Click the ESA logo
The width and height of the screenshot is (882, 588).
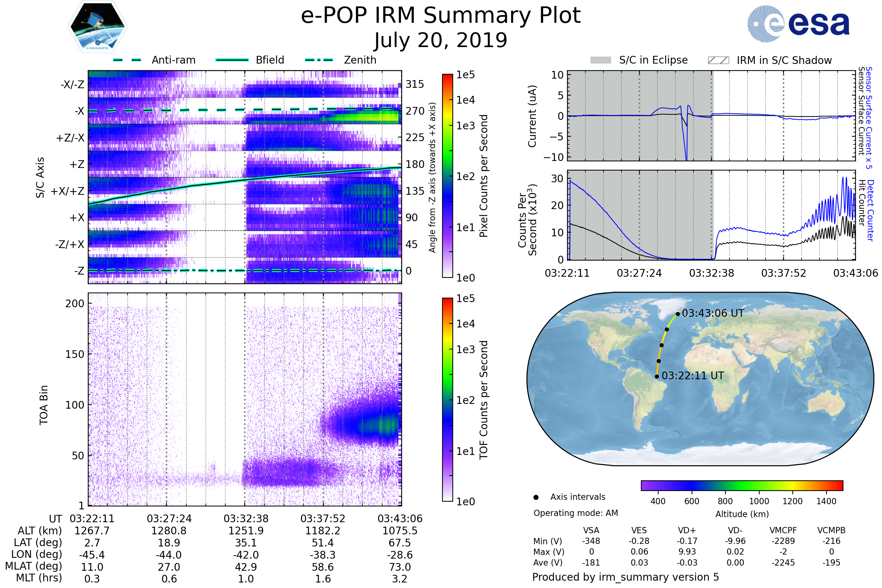[798, 23]
